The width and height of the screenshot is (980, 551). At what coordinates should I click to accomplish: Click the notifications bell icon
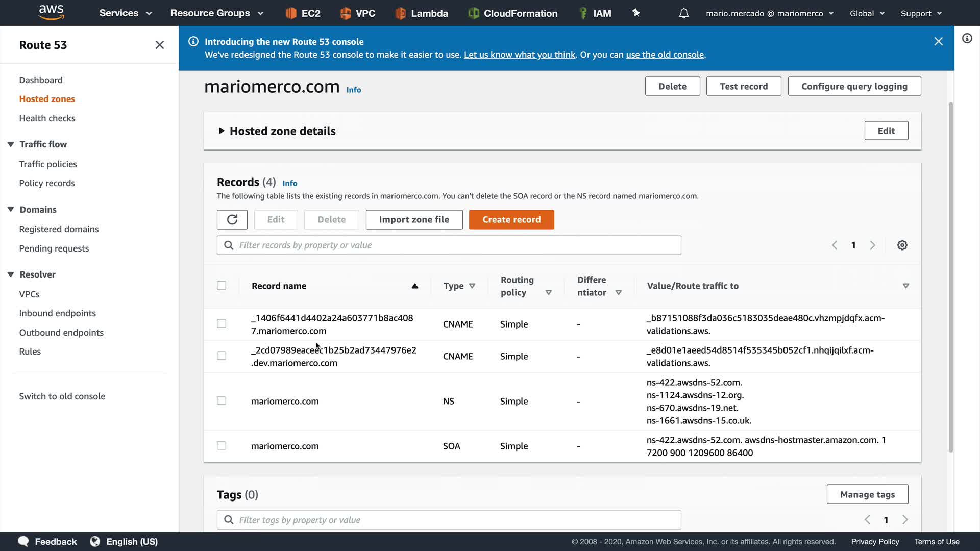tap(683, 13)
